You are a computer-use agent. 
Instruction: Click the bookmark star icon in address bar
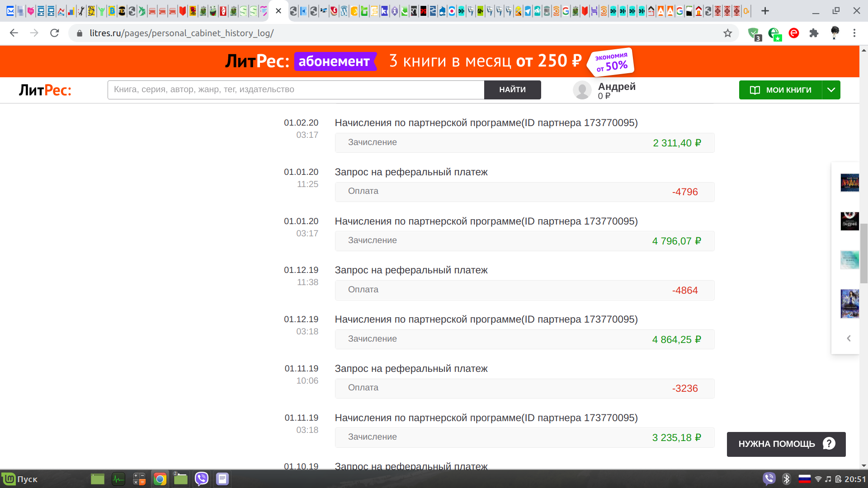(727, 33)
